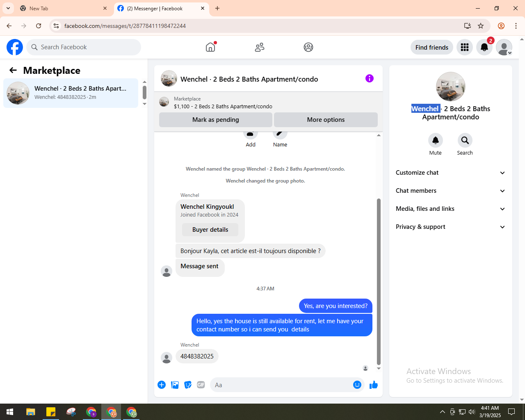525x420 pixels.
Task: Bookmark this page with the star icon
Action: coord(481,26)
